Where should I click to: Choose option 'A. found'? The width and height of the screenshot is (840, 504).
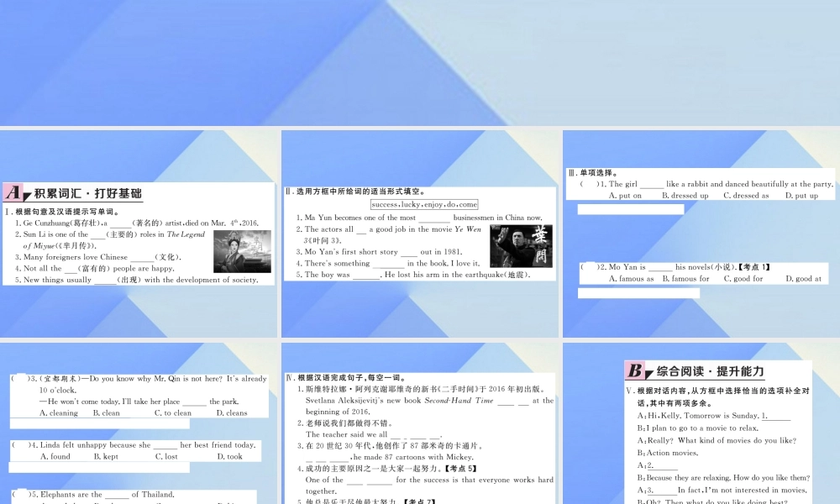(55, 456)
